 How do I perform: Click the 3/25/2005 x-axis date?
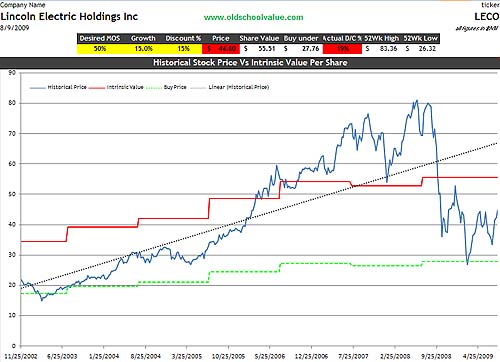coord(187,356)
